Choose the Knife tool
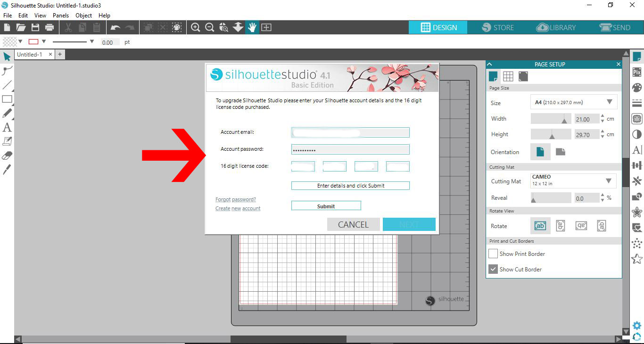The image size is (644, 344). [x=7, y=170]
